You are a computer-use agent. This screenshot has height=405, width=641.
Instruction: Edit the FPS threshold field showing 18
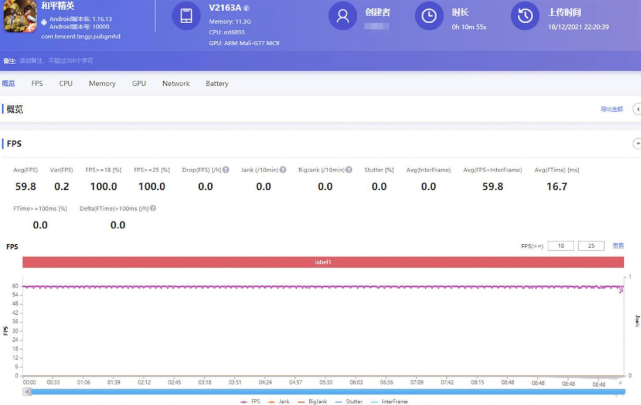(561, 245)
